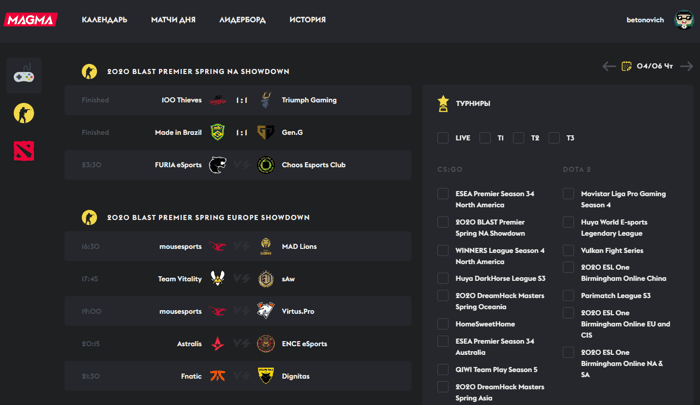Screen dimensions: 700x405
Task: Check QIWI Team Play Season 5 tournament
Action: (x=443, y=369)
